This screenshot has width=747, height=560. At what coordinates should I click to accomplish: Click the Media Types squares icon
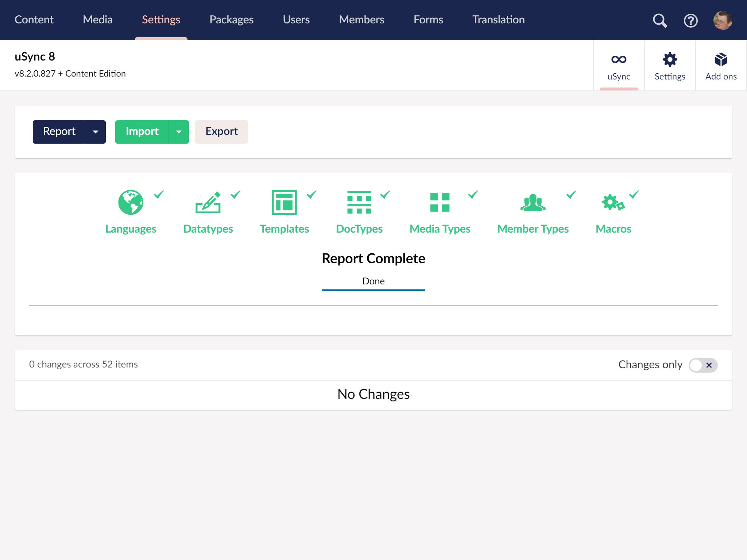(440, 202)
